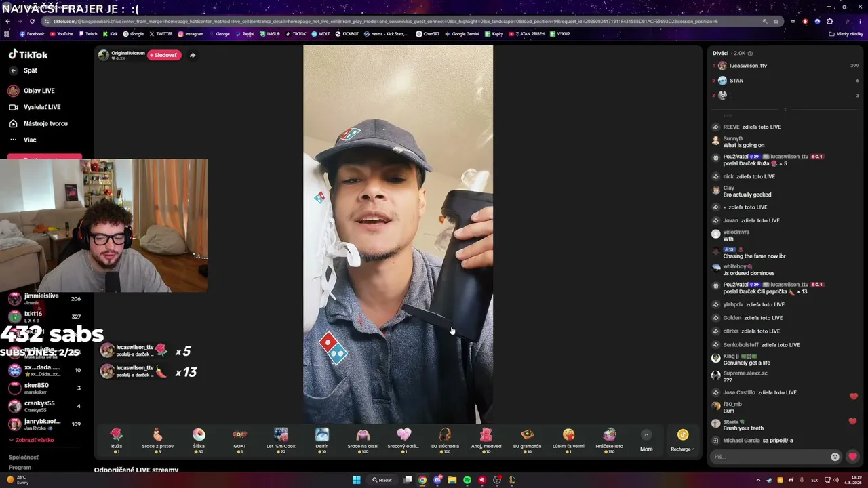
Task: Expand more gifts with the More button
Action: pyautogui.click(x=646, y=441)
